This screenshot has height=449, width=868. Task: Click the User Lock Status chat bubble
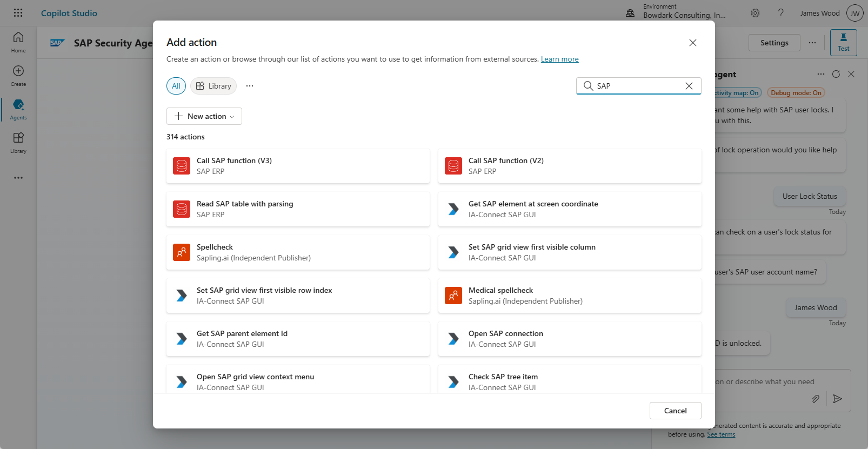(810, 196)
